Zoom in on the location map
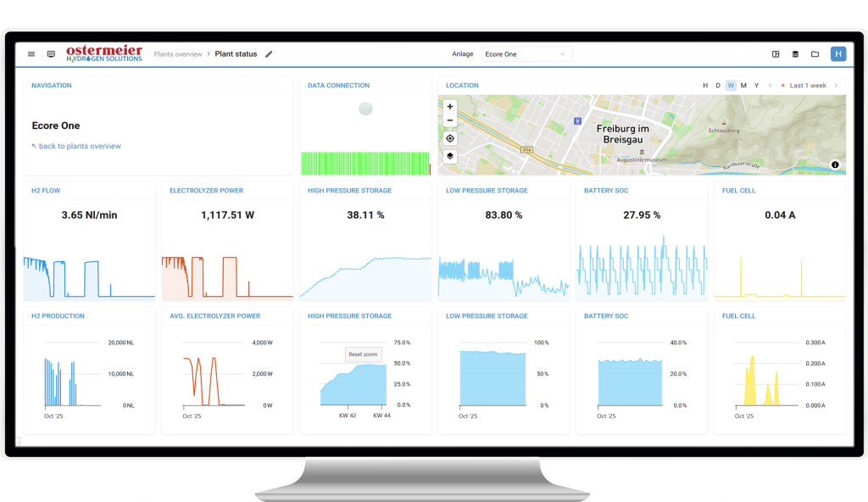 click(x=449, y=107)
